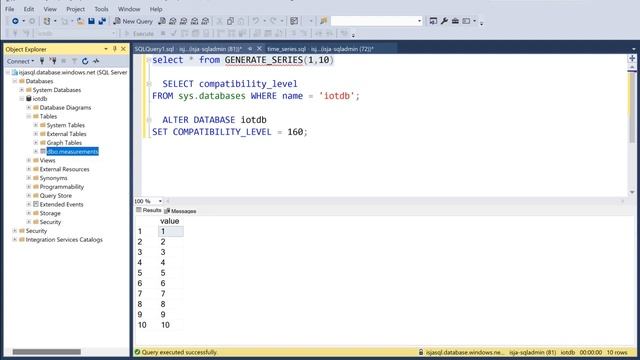Click the Solution Explorer window icon
The width and height of the screenshot is (640, 360).
pyautogui.click(x=433, y=21)
